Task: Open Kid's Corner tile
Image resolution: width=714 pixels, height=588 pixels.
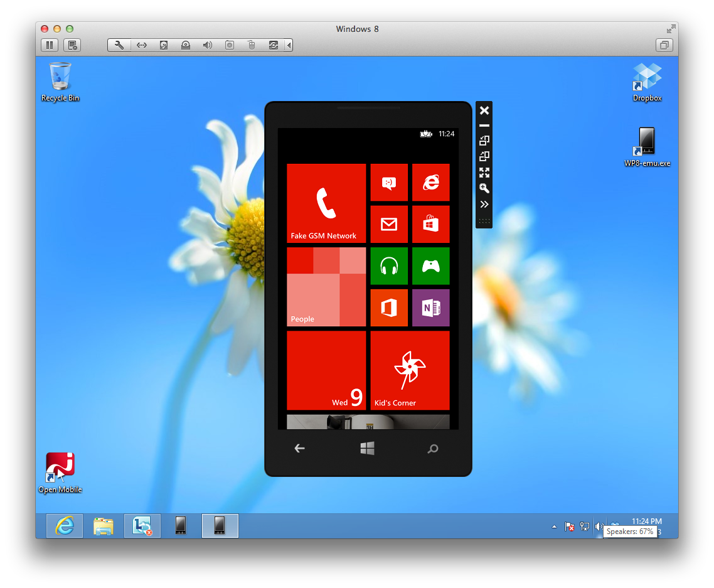Action: coord(410,370)
